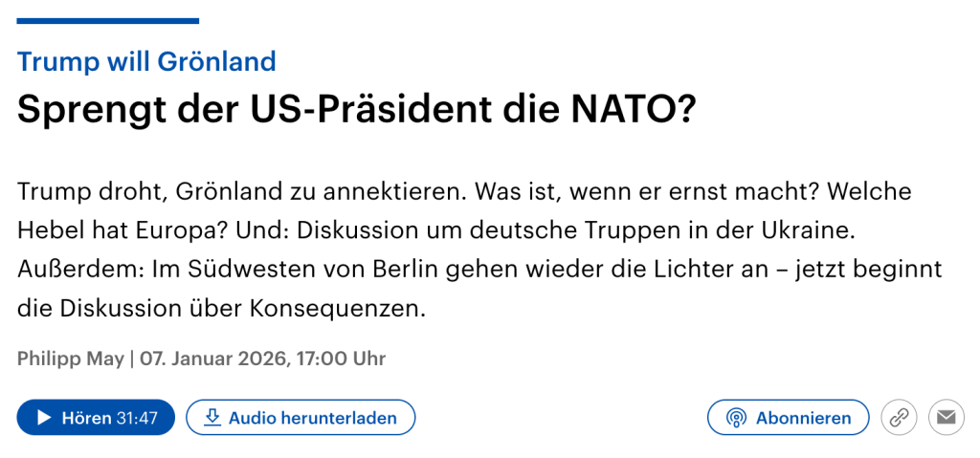This screenshot has width=980, height=458.
Task: Click author name Philipp May
Action: tap(71, 360)
